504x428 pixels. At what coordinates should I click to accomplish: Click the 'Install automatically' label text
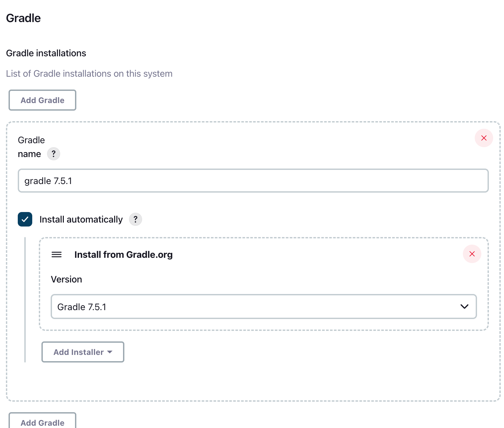tap(81, 220)
